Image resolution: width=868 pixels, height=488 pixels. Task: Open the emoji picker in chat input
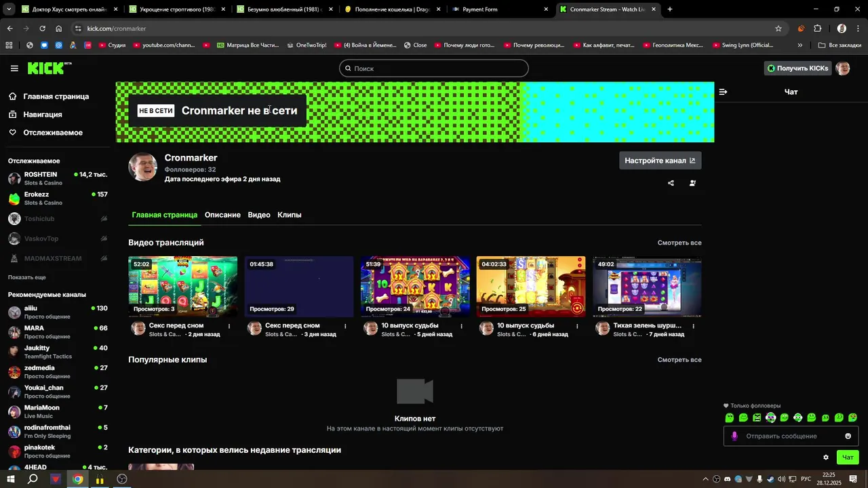848,436
